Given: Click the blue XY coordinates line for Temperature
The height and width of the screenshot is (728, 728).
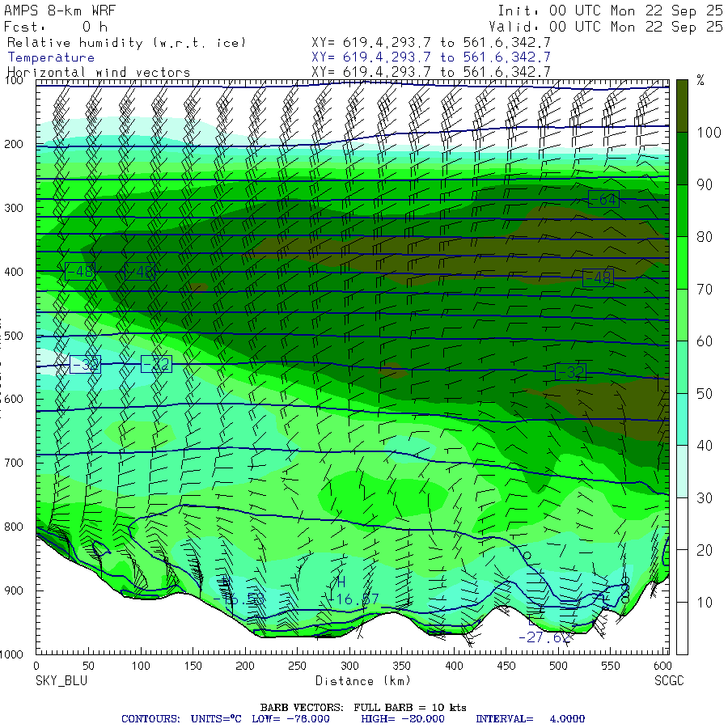Looking at the screenshot, I should tap(431, 57).
